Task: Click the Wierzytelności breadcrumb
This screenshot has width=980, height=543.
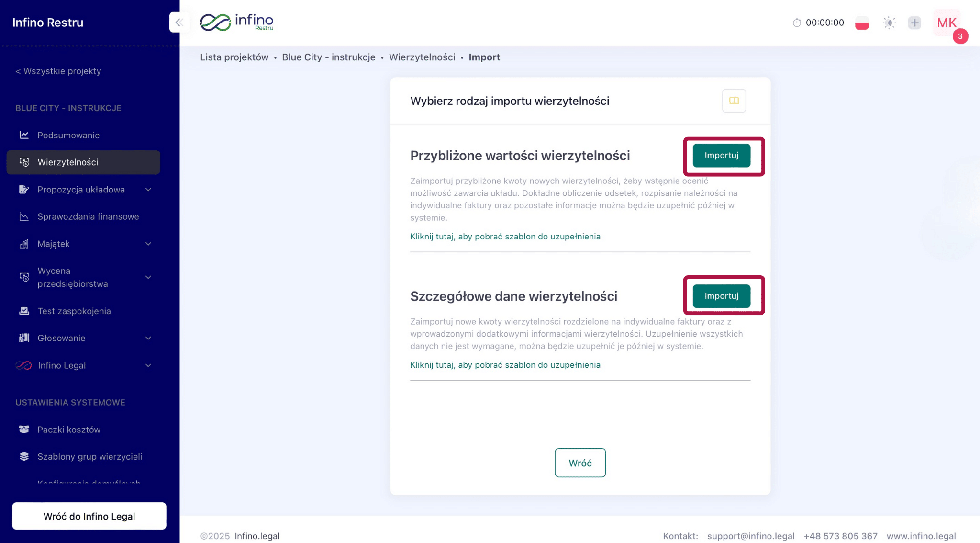Action: click(422, 57)
